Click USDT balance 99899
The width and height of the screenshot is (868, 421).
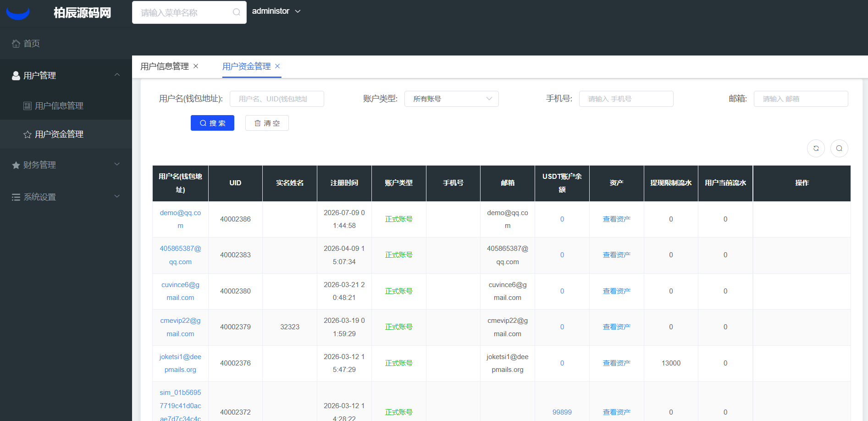click(562, 412)
